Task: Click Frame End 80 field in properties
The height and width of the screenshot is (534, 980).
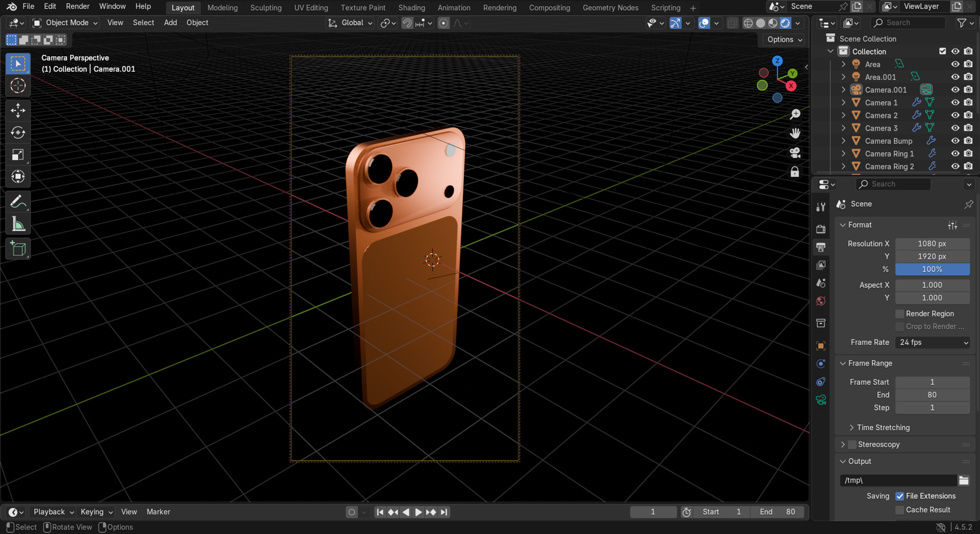Action: (x=932, y=395)
